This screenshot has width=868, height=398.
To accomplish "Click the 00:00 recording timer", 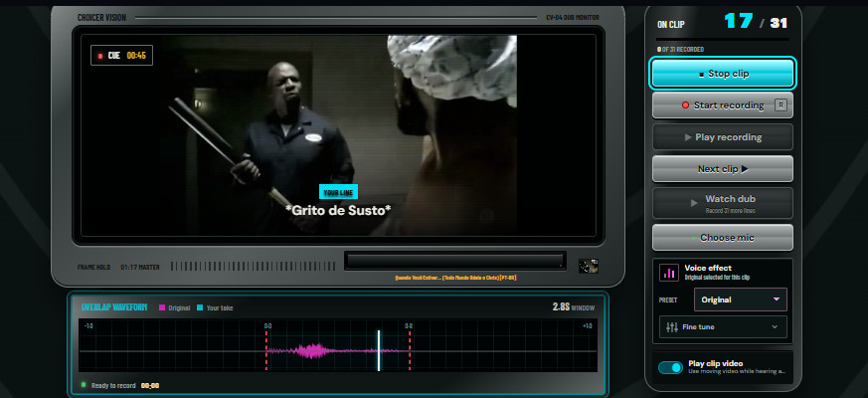I will coord(150,385).
